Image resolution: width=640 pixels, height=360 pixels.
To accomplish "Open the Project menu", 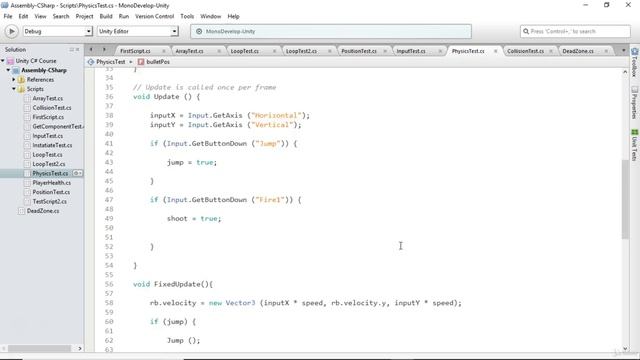I will pos(84,16).
